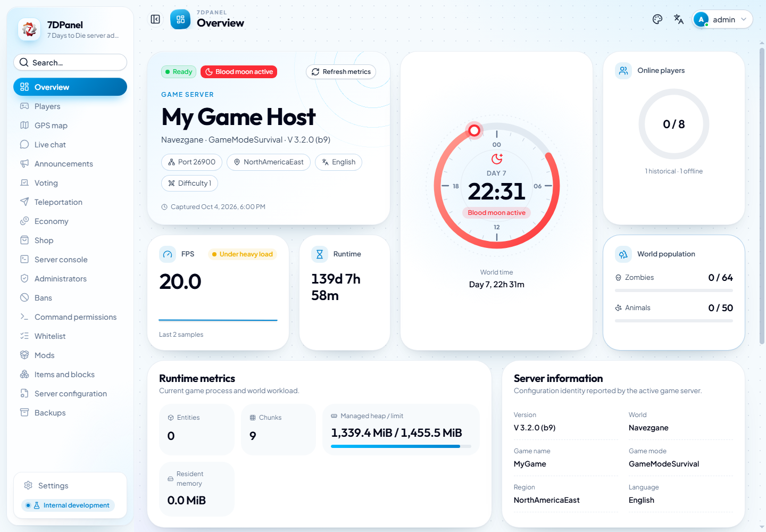This screenshot has height=532, width=766.
Task: Click the Runtime hourglass icon
Action: 320,254
